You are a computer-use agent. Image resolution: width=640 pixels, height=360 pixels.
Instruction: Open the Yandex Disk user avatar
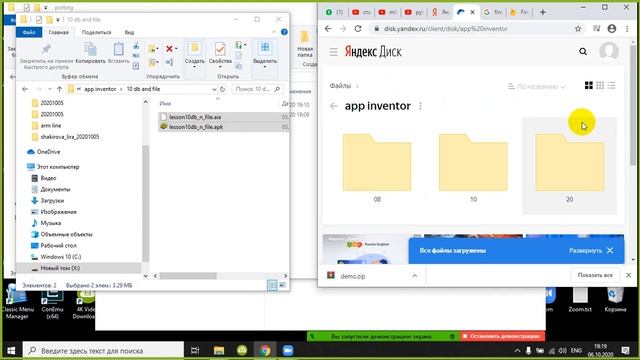tap(609, 51)
